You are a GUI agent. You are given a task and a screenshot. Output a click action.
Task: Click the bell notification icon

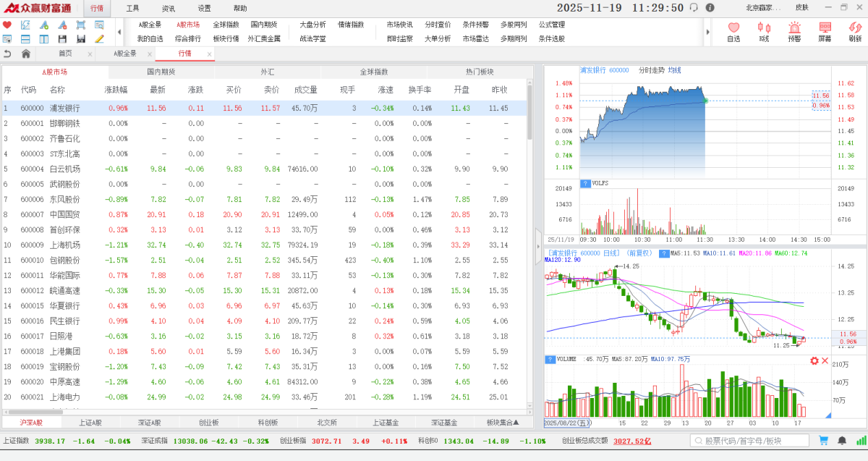841,440
